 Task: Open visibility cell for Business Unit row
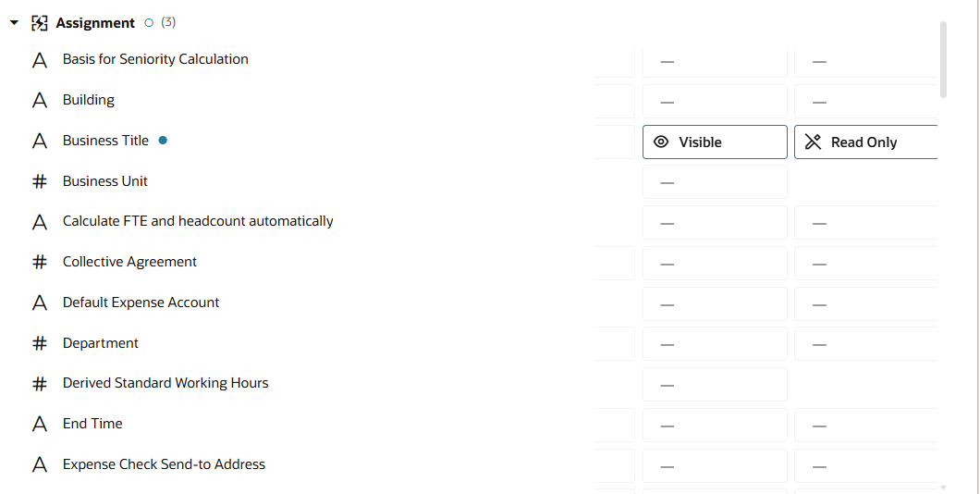pyautogui.click(x=715, y=182)
